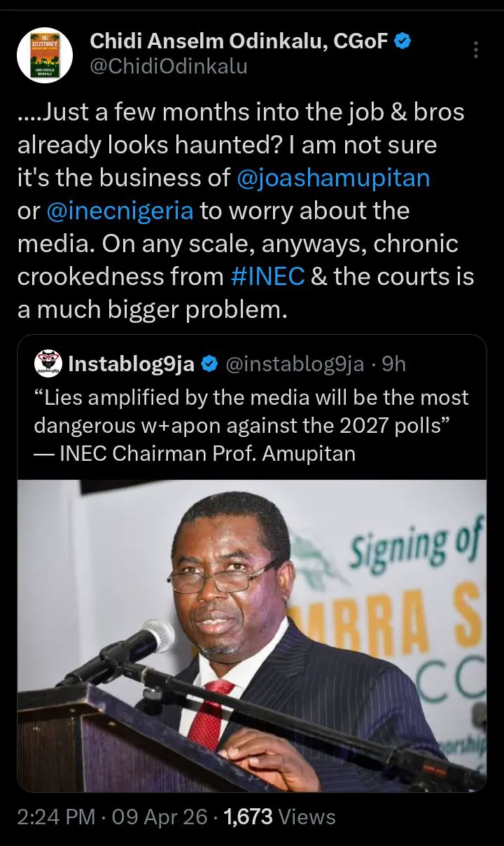View the 1,673 Views analytics

[279, 817]
